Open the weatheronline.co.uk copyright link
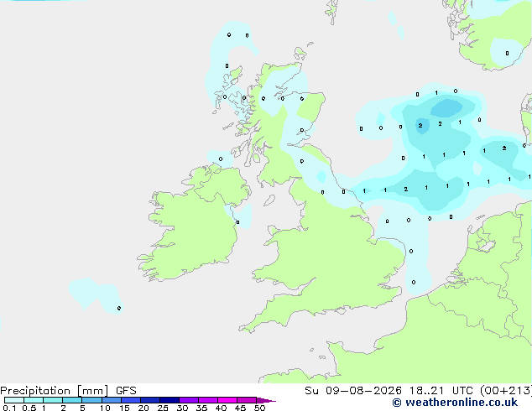This screenshot has width=532, height=411. [x=455, y=403]
